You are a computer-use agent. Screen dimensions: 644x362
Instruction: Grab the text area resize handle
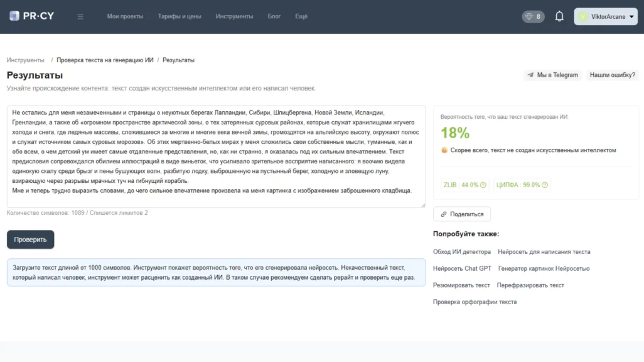pyautogui.click(x=422, y=204)
